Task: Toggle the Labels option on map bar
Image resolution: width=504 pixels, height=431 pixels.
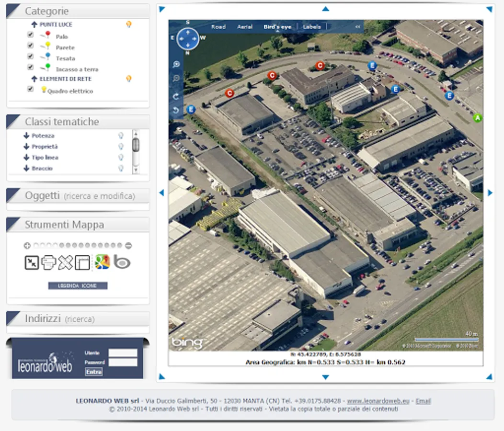Action: [x=312, y=27]
